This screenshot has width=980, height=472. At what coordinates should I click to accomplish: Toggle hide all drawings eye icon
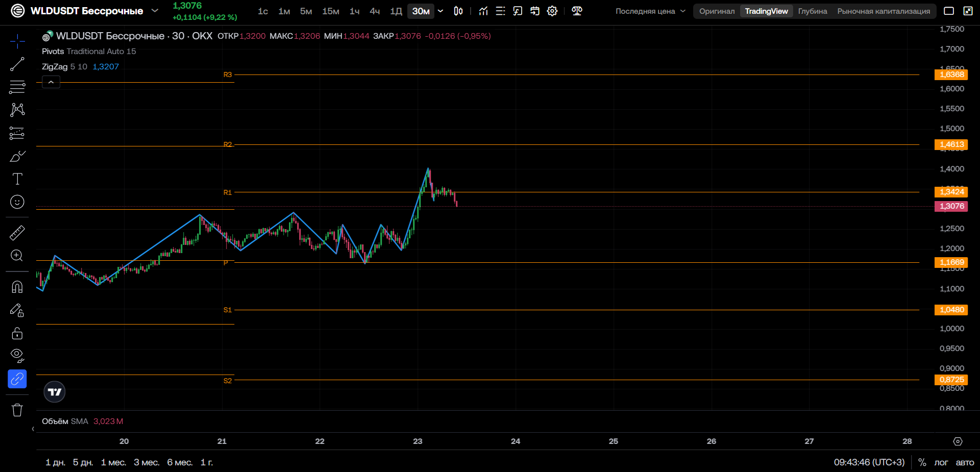[x=17, y=356]
